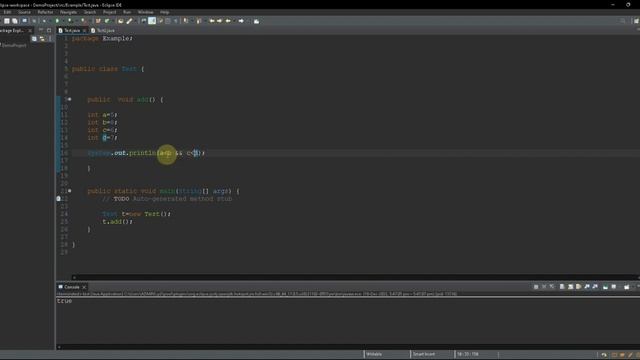
Task: Click the Pin Editor toolbar icon
Action: point(256,21)
